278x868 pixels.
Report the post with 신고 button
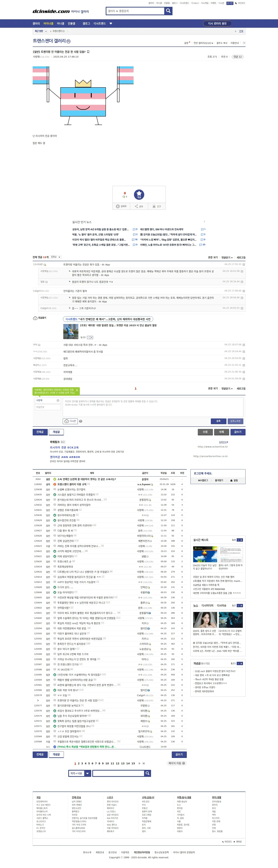click(157, 206)
